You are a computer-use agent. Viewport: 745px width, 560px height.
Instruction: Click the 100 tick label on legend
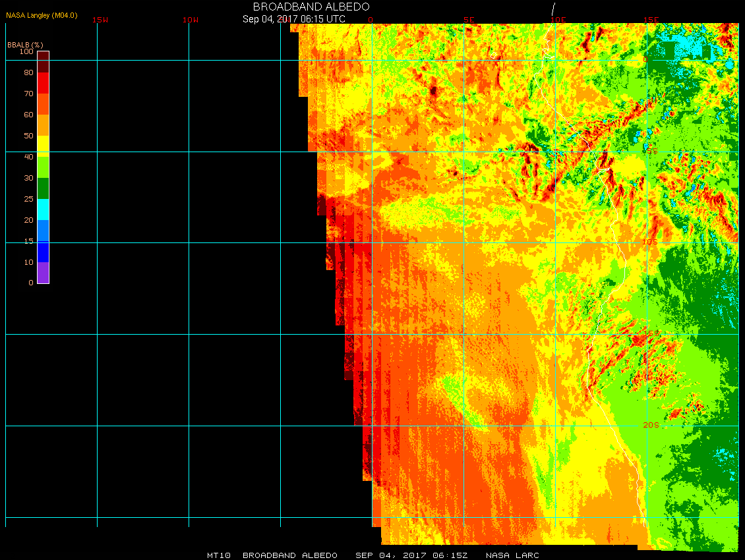(26, 51)
